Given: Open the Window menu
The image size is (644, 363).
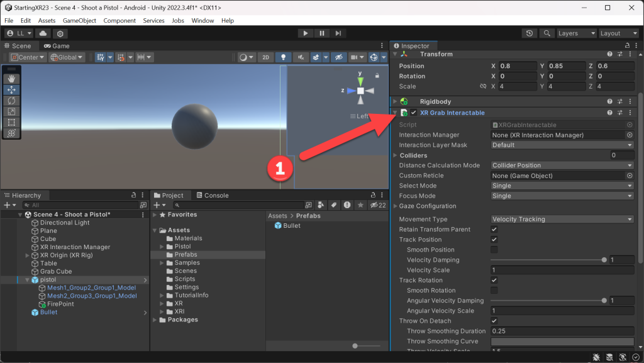Looking at the screenshot, I should coord(203,21).
